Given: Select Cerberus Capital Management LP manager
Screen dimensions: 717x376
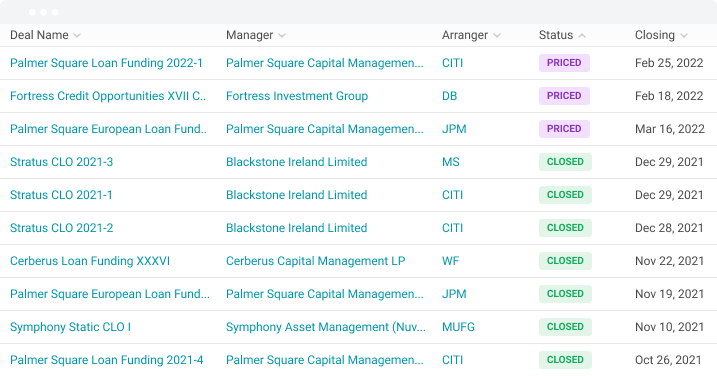Looking at the screenshot, I should pyautogui.click(x=316, y=261).
